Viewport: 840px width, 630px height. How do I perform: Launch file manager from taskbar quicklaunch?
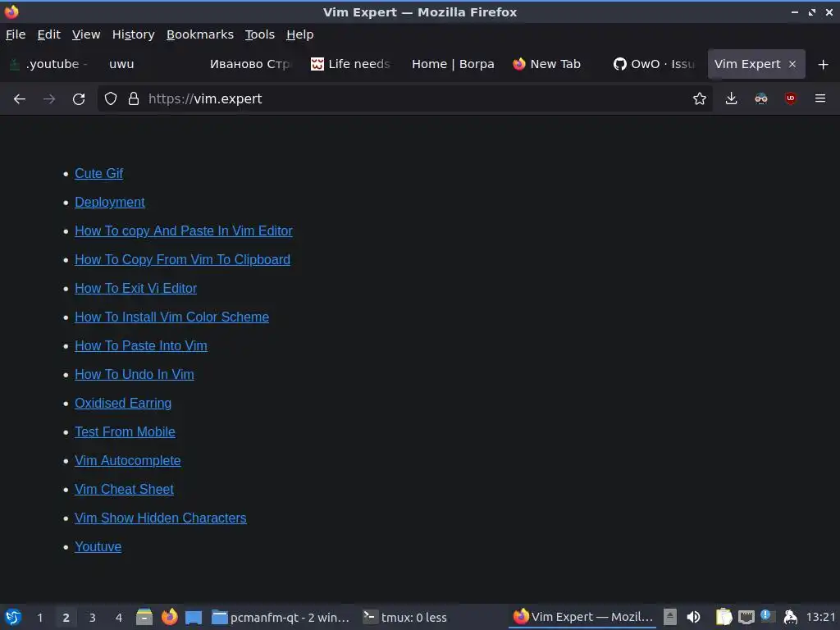pyautogui.click(x=144, y=617)
